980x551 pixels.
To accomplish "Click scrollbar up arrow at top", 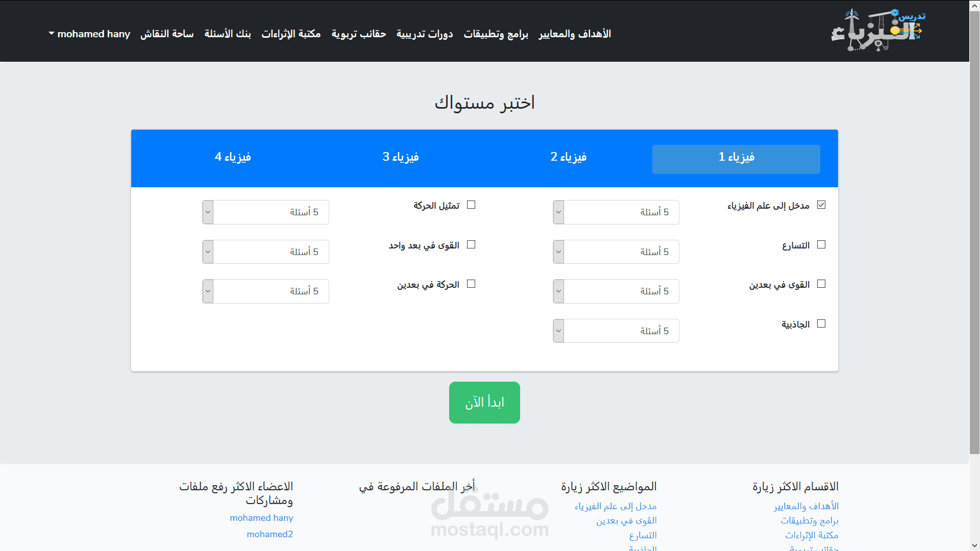I will 974,5.
